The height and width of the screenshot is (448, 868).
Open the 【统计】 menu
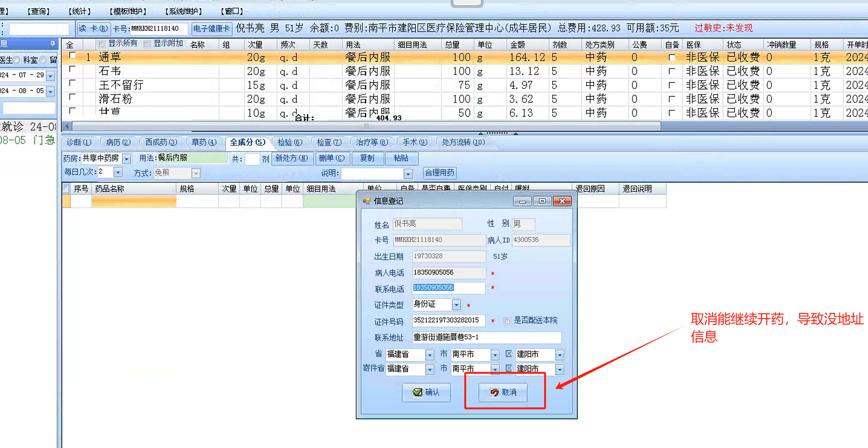pyautogui.click(x=80, y=11)
